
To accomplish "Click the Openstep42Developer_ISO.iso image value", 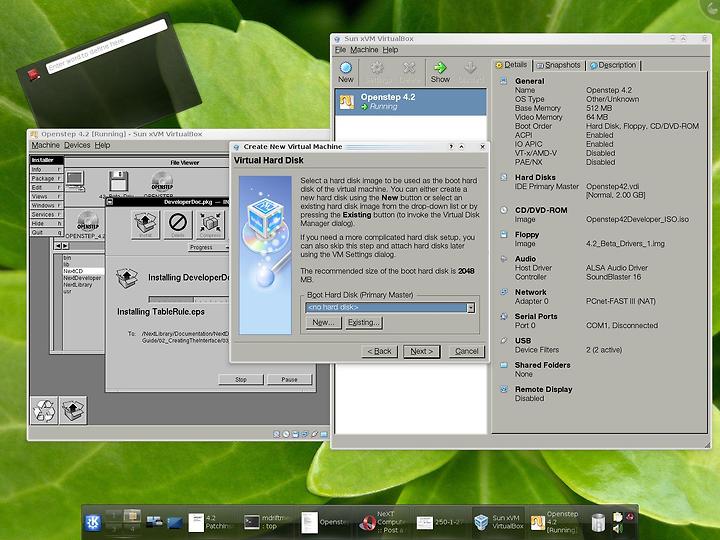I will 637,219.
